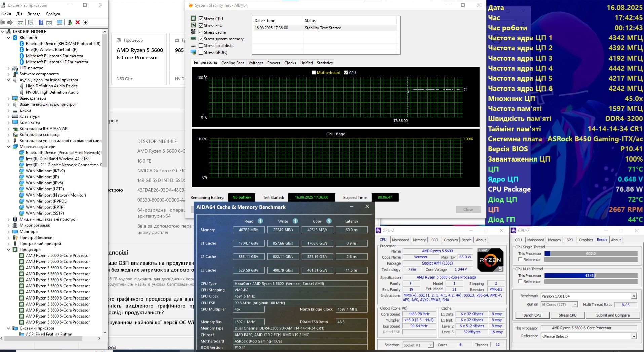Expand the Software components node

click(9, 74)
